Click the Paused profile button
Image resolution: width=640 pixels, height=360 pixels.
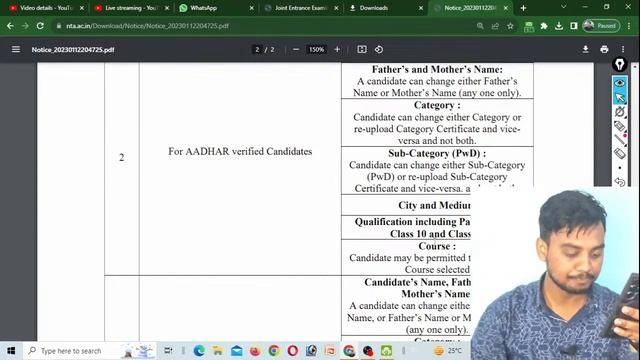(x=601, y=26)
